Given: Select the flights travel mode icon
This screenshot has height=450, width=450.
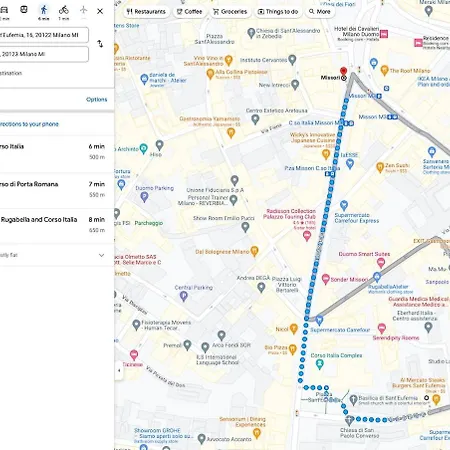Looking at the screenshot, I should (83, 10).
